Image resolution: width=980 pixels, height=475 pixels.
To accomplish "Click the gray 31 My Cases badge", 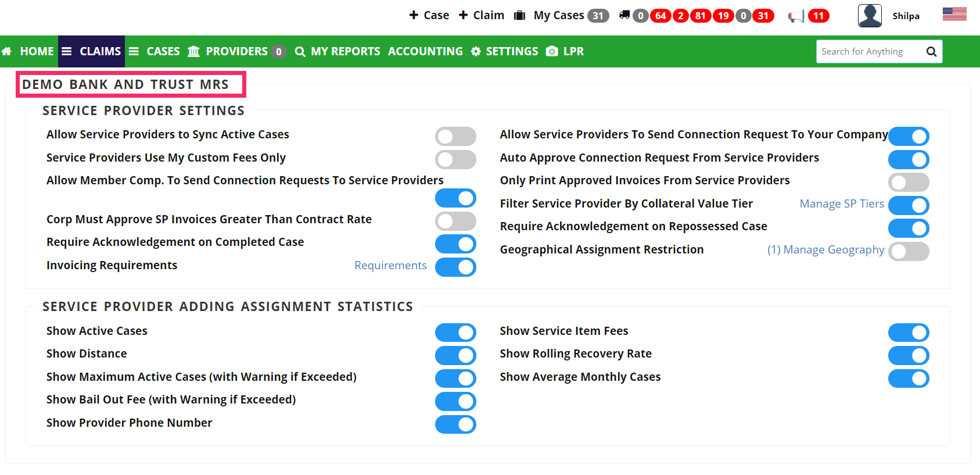I will point(598,16).
